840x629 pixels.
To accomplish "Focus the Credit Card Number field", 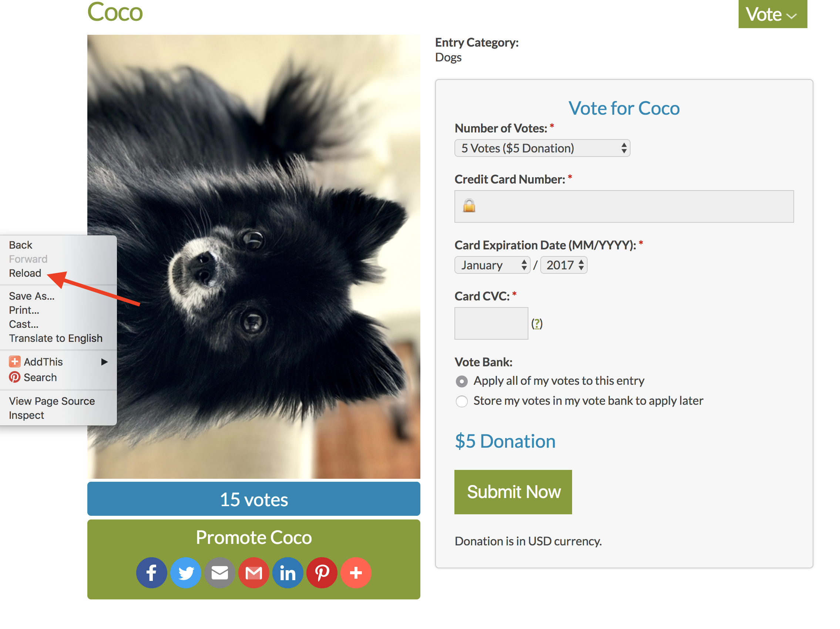I will point(624,206).
